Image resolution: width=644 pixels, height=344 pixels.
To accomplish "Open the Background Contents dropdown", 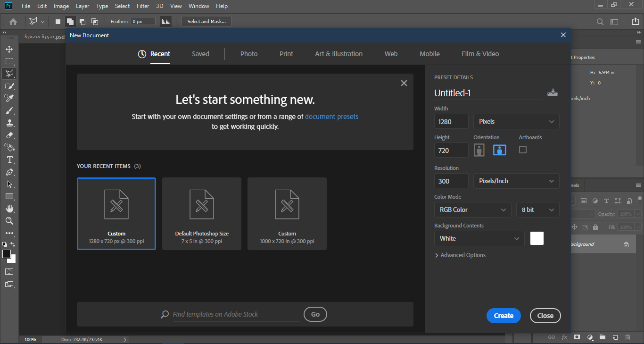I will (x=479, y=238).
